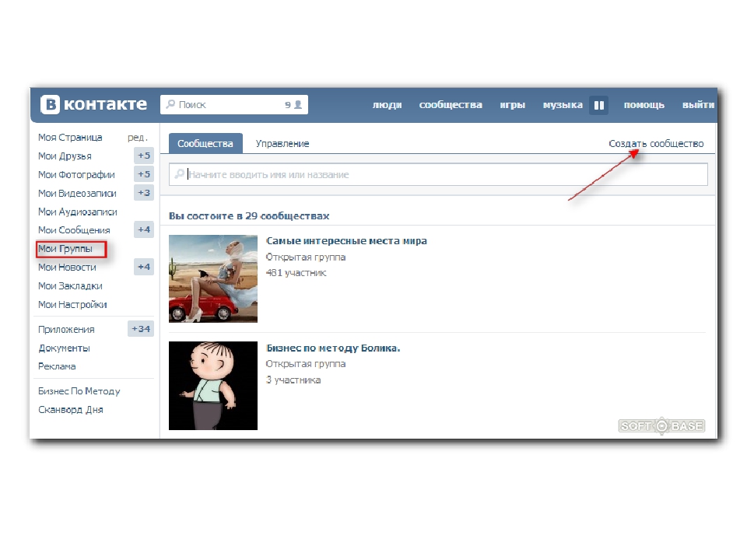Open the +5 friends counter badge
The height and width of the screenshot is (560, 747).
tap(144, 156)
